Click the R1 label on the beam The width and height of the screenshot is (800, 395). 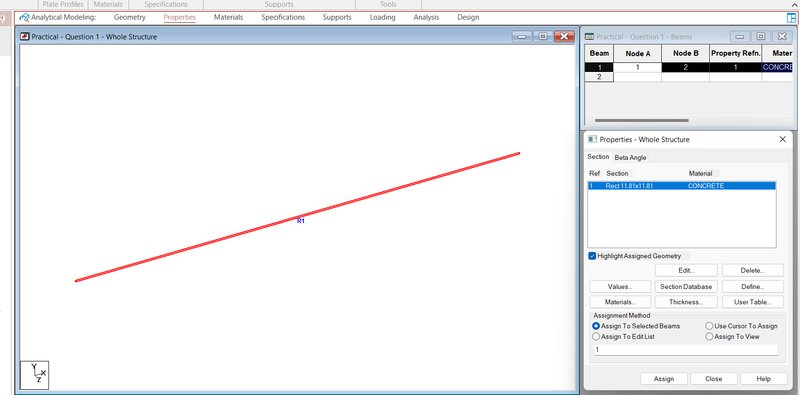point(301,221)
